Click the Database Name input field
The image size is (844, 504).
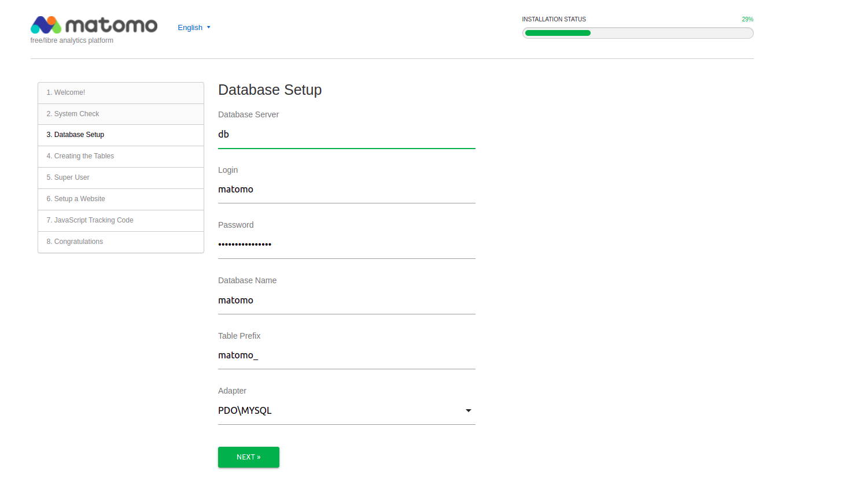346,300
